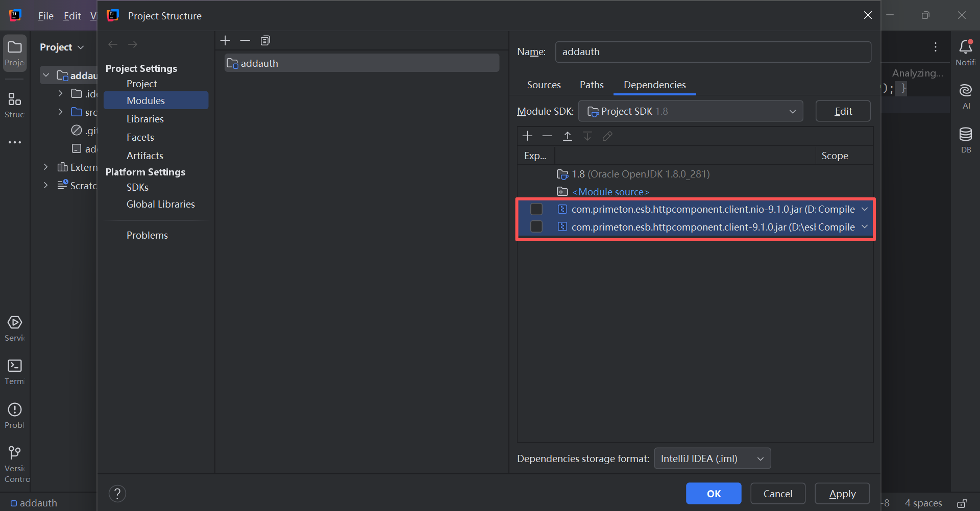Open the help question mark button
This screenshot has width=980, height=511.
tap(117, 494)
